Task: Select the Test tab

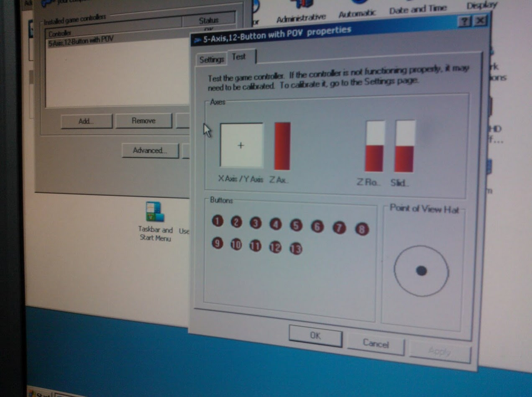Action: click(240, 57)
